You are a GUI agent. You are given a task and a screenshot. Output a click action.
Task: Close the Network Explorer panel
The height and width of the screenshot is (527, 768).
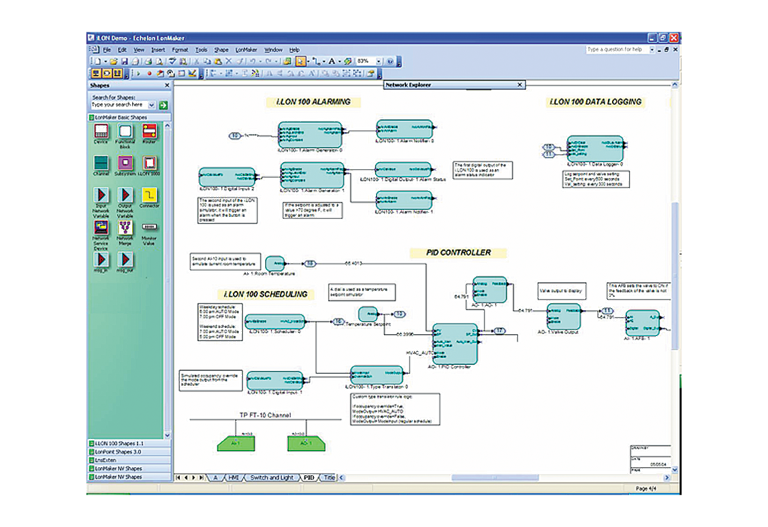519,85
